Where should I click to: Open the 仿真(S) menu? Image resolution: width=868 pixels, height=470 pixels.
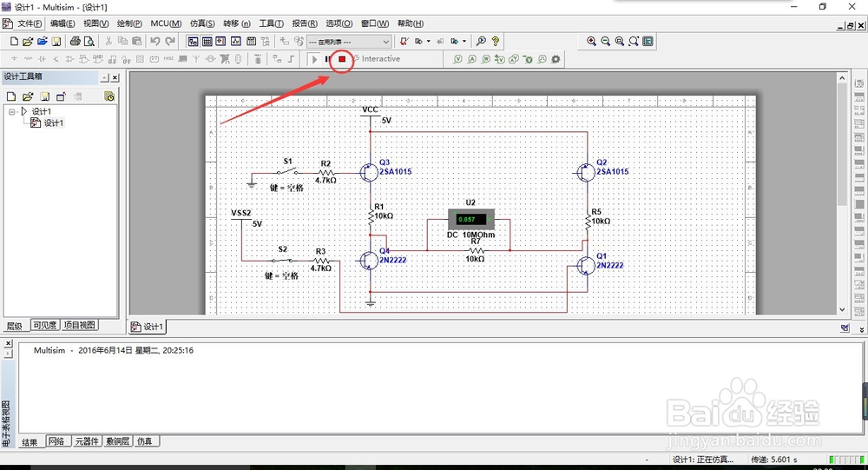(x=202, y=23)
